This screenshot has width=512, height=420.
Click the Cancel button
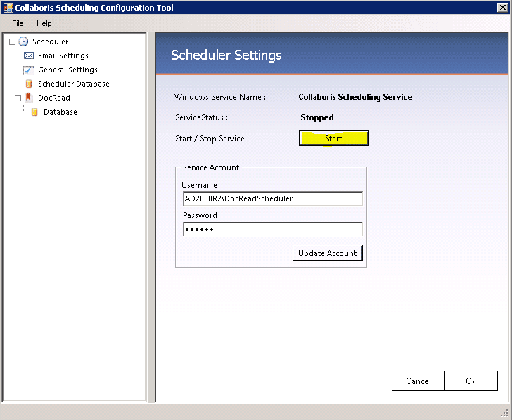click(418, 381)
